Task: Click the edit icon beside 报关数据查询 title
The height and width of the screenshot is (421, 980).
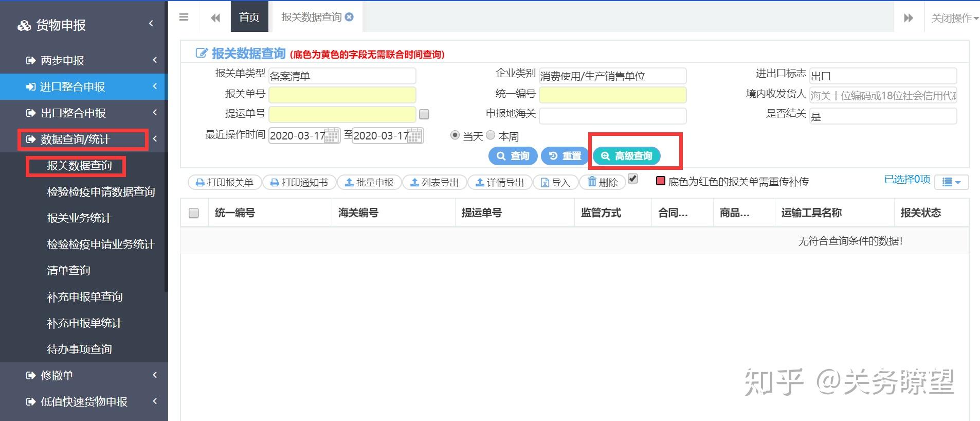Action: (x=202, y=54)
